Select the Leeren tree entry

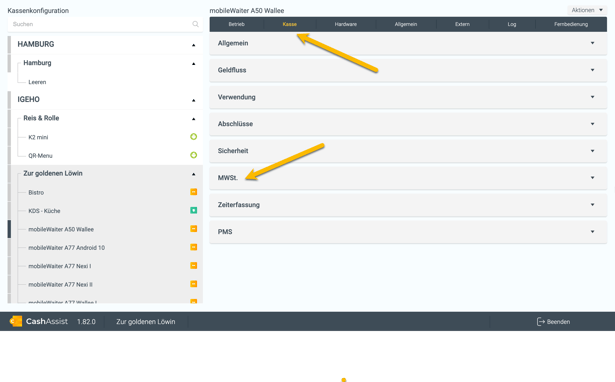point(37,82)
